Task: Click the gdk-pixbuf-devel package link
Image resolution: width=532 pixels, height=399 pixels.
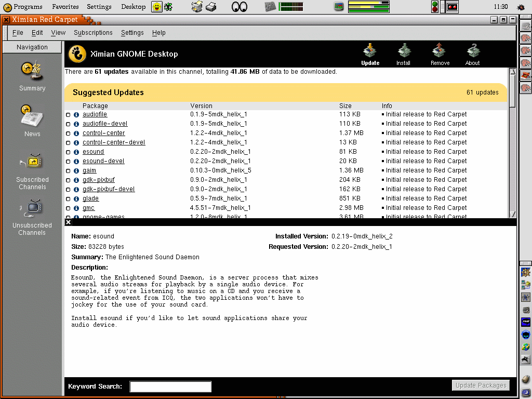Action: tap(109, 189)
